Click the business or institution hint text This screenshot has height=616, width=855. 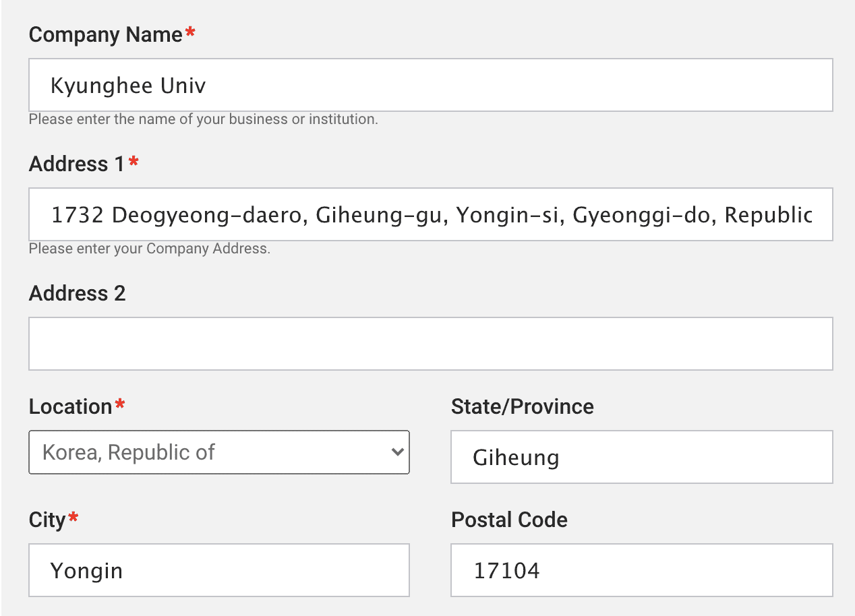(204, 120)
